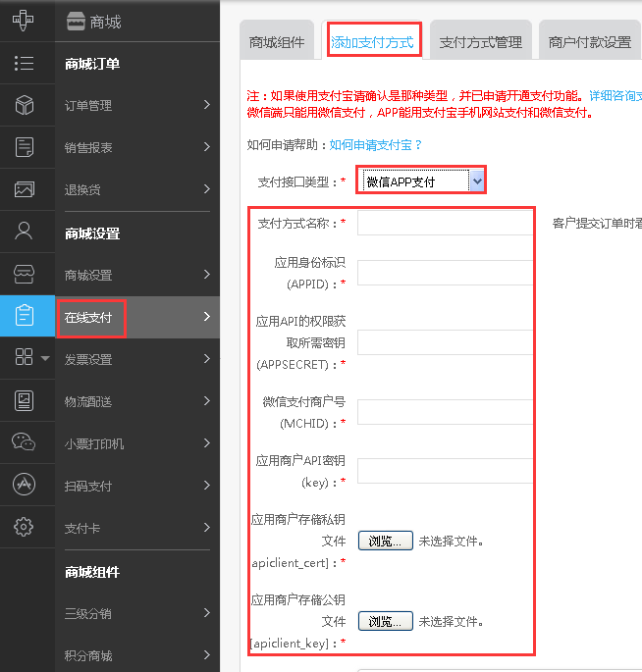Click the picture image icon in sidebar
The image size is (642, 672).
[x=25, y=189]
